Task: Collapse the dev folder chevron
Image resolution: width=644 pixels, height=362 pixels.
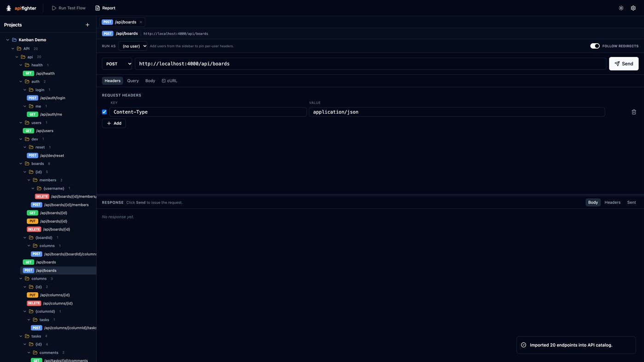Action: click(21, 139)
